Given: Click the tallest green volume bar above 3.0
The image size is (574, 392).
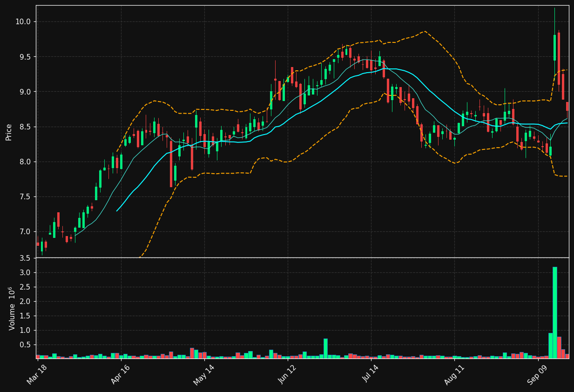Looking at the screenshot, I should tap(555, 312).
